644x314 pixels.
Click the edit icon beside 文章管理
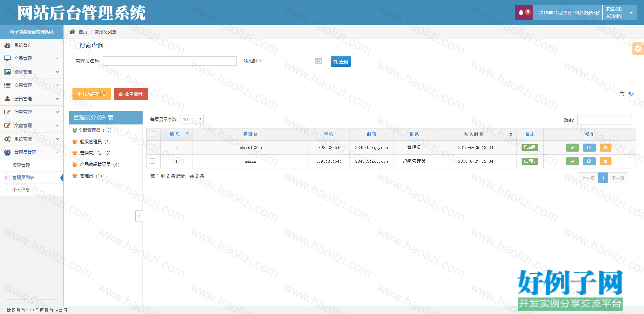[x=7, y=125]
